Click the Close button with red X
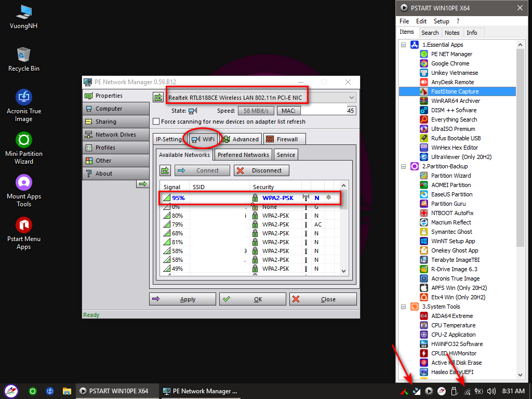This screenshot has width=532, height=399. click(x=323, y=299)
